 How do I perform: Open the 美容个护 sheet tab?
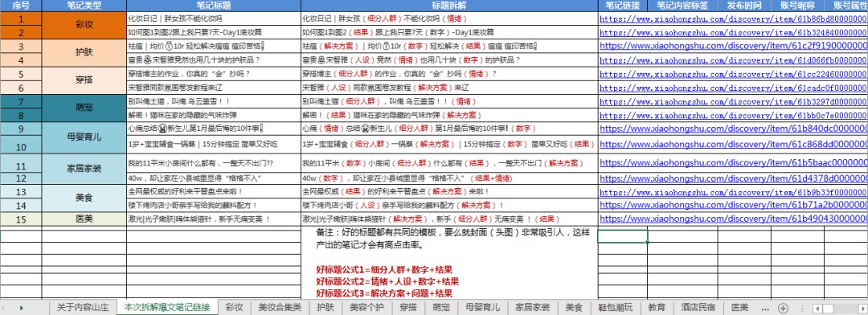(367, 308)
